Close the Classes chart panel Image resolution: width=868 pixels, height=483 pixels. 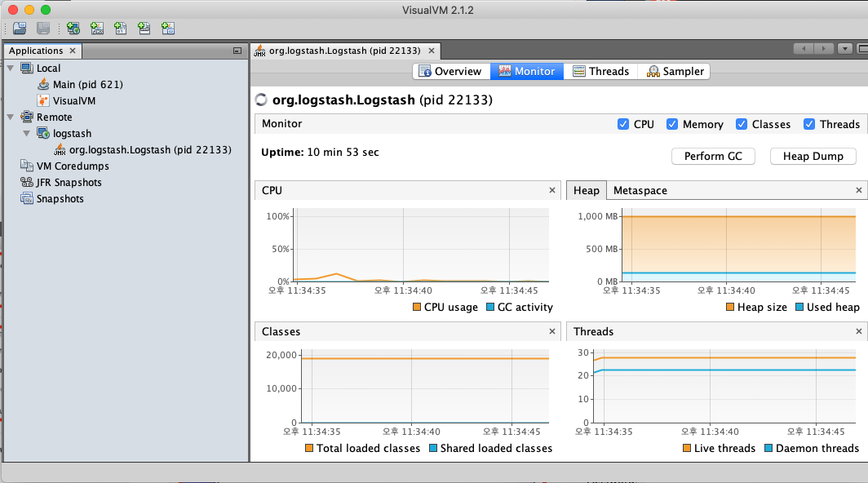click(x=552, y=331)
